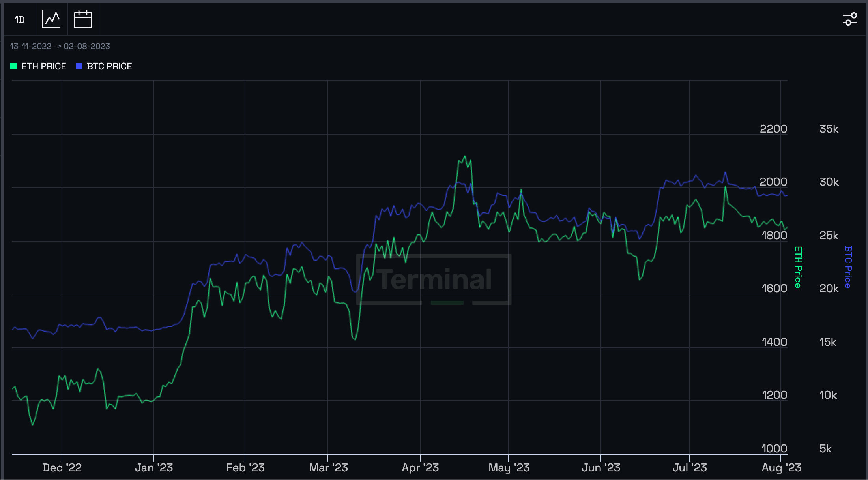Click the 1600 ETH axis value
This screenshot has width=868, height=480.
click(774, 288)
